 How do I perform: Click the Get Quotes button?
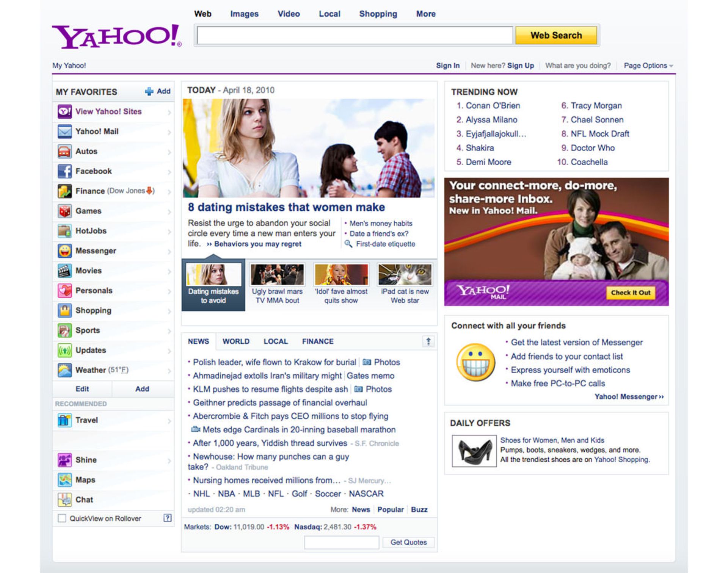point(408,542)
